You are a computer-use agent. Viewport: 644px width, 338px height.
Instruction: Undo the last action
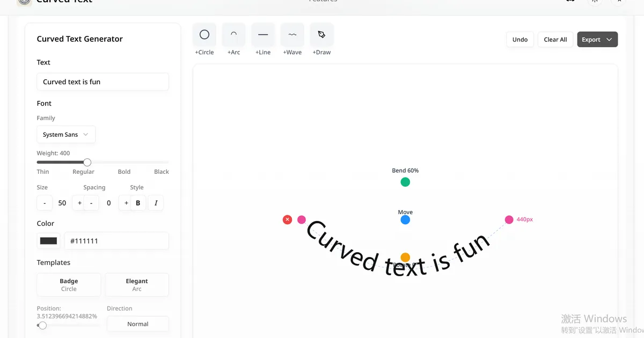pos(519,39)
